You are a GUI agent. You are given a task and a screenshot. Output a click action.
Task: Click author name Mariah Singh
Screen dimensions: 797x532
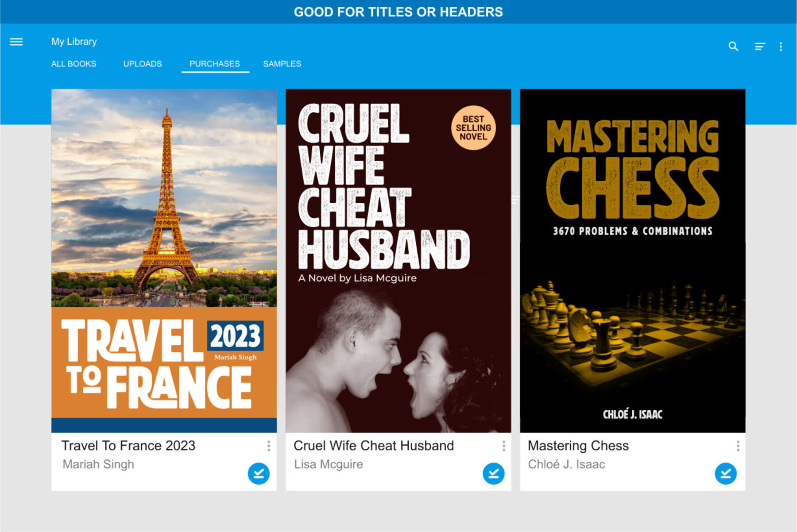point(98,464)
